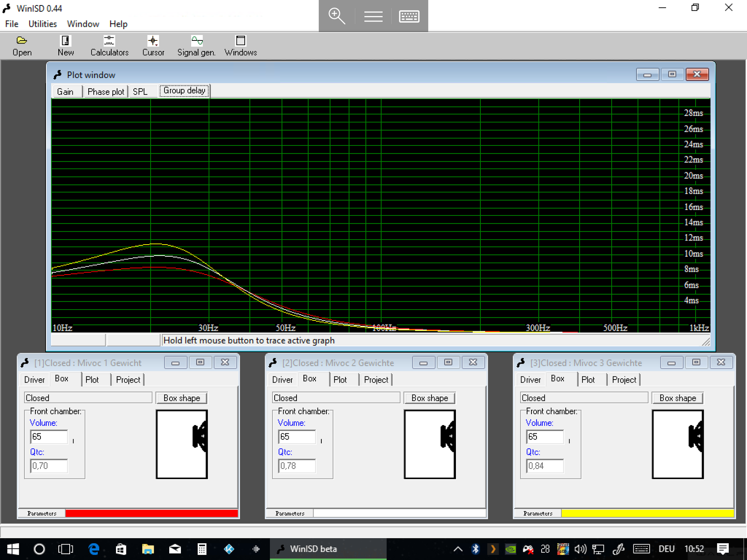Open the touch keyboard tray icon

[641, 549]
